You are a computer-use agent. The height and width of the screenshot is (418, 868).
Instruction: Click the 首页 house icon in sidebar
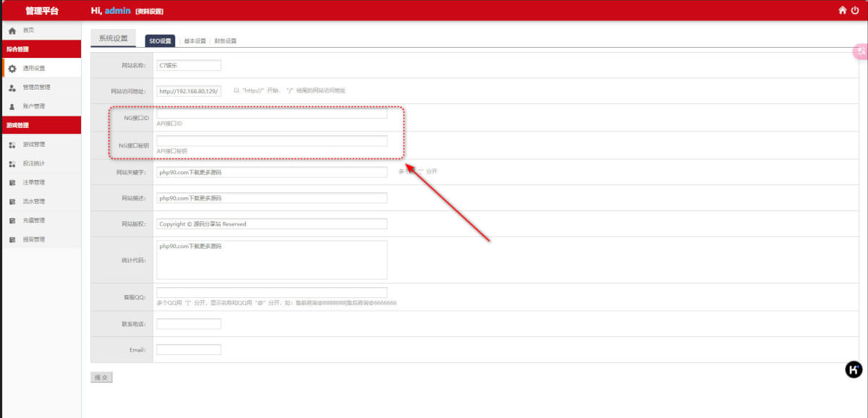pyautogui.click(x=12, y=30)
